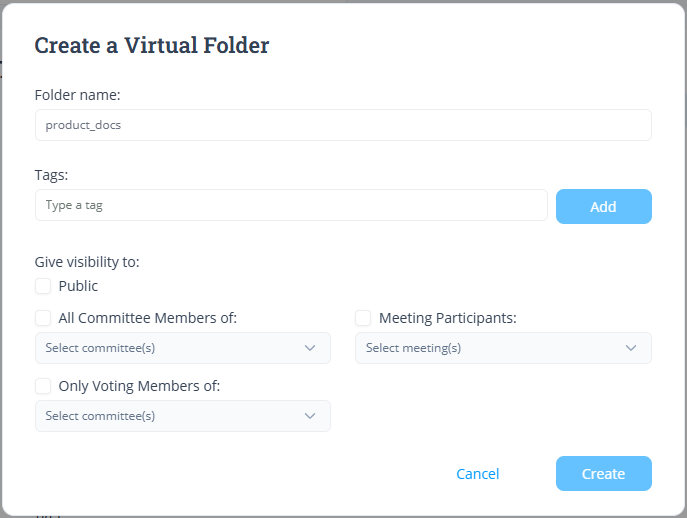Image resolution: width=687 pixels, height=518 pixels.
Task: Click chevron arrow of Only Voting Members dropdown
Action: click(310, 416)
